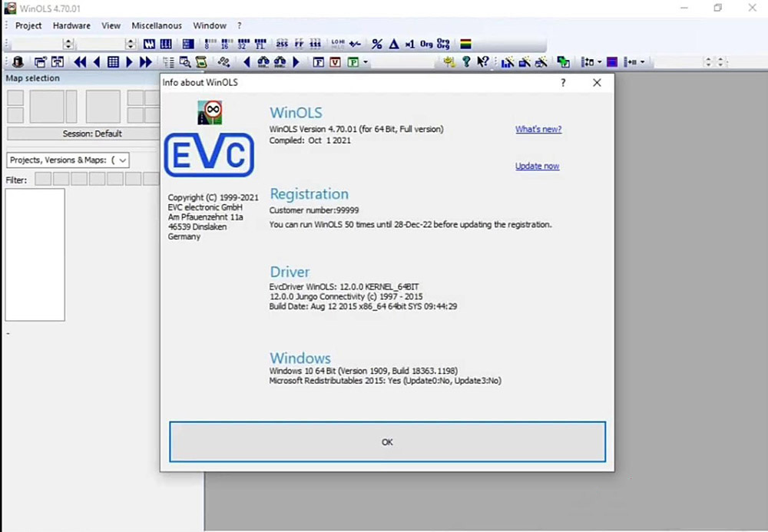This screenshot has width=768, height=532.
Task: Click the delta differences icon
Action: tap(393, 44)
